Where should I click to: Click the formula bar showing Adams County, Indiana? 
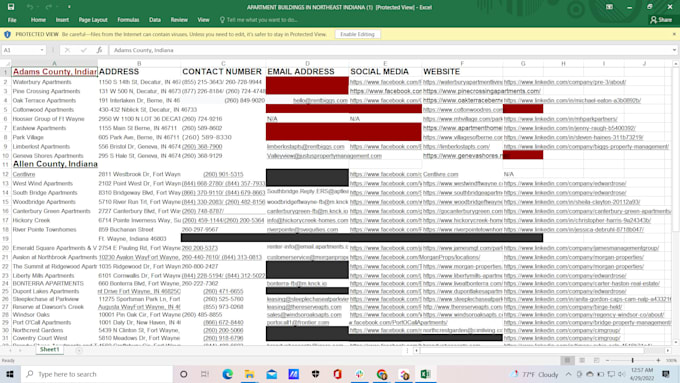pyautogui.click(x=389, y=50)
